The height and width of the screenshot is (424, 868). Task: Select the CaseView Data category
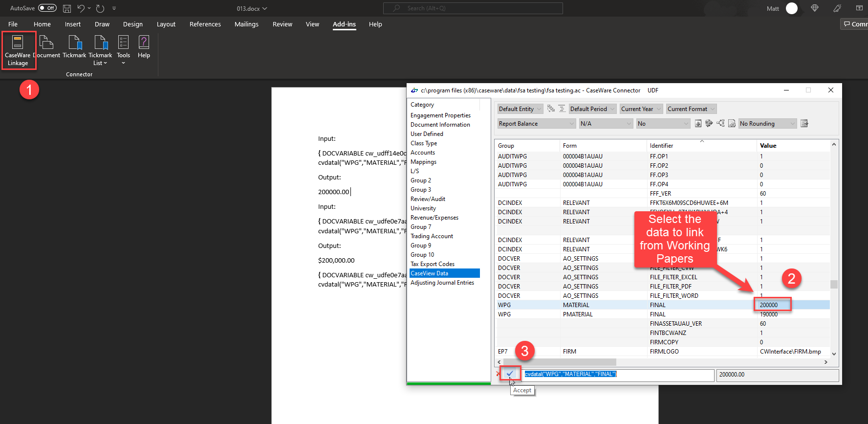click(444, 273)
